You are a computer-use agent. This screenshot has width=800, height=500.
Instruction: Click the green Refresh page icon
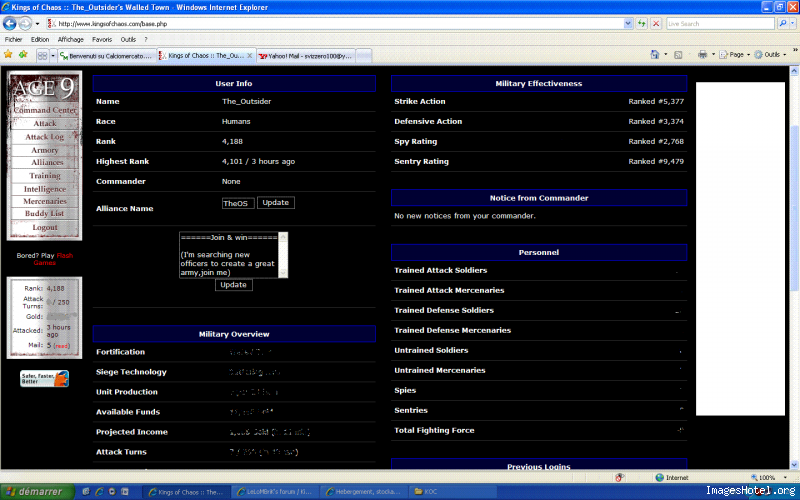click(642, 23)
